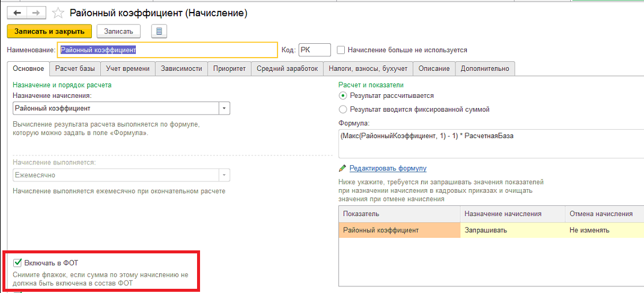
Task: Add form to favorites with star icon
Action: tap(59, 13)
